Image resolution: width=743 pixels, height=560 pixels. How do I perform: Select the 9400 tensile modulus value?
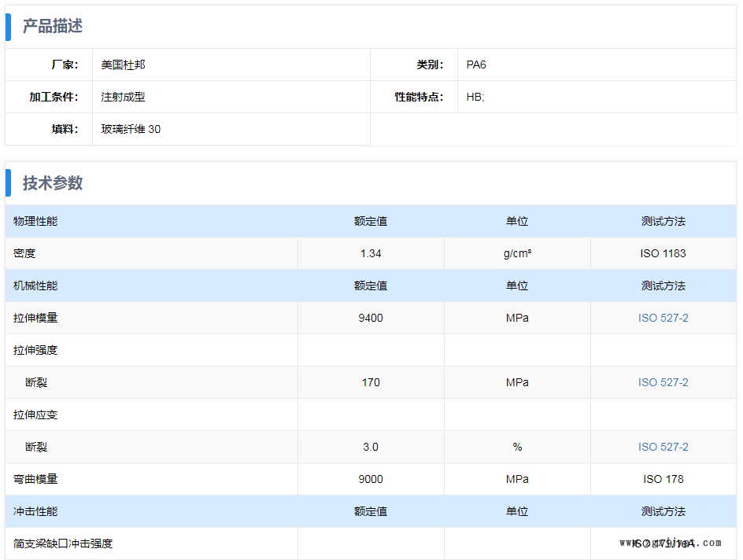click(371, 318)
